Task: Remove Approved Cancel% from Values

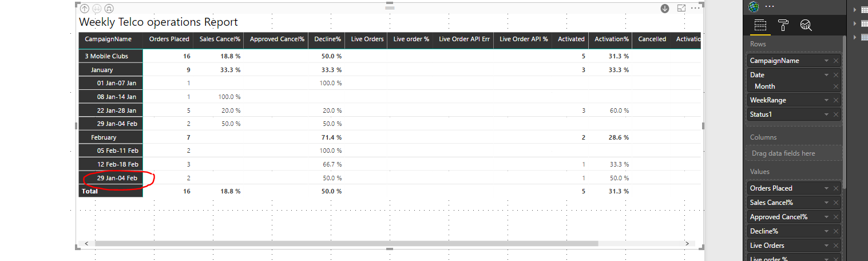Action: [836, 217]
